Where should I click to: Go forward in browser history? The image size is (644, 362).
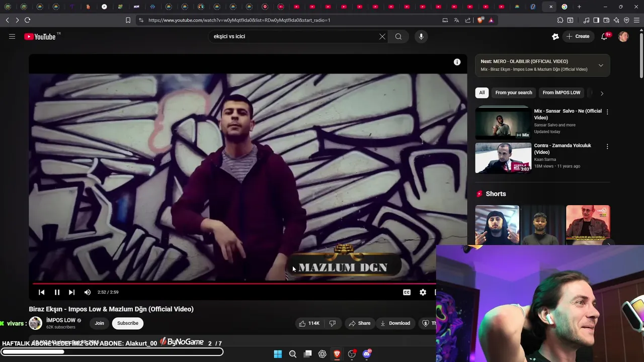(17, 20)
